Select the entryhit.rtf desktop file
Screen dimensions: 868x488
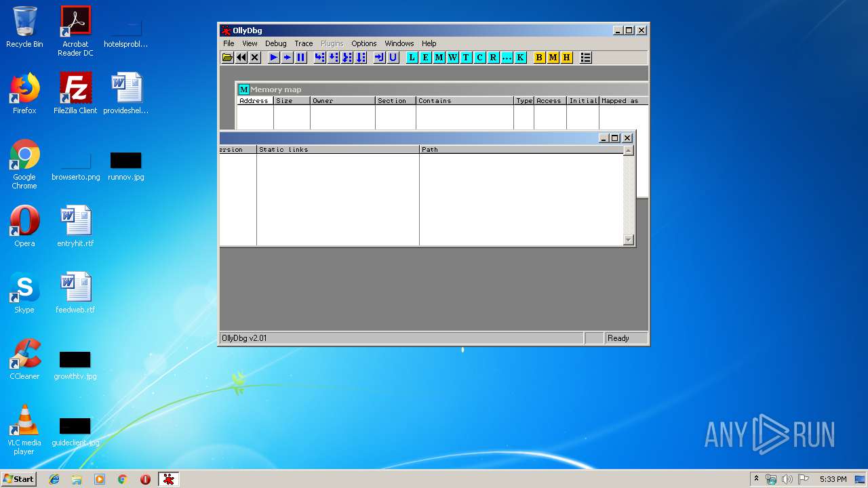pos(75,226)
